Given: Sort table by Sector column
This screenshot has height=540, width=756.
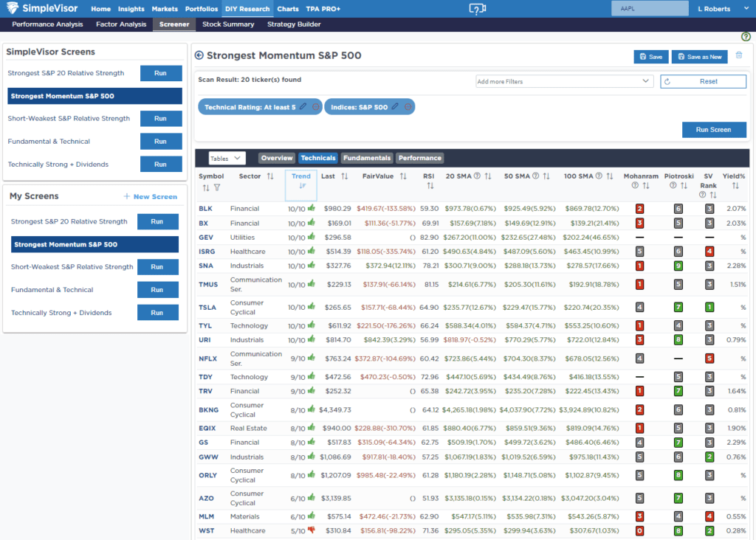Looking at the screenshot, I should (x=270, y=176).
